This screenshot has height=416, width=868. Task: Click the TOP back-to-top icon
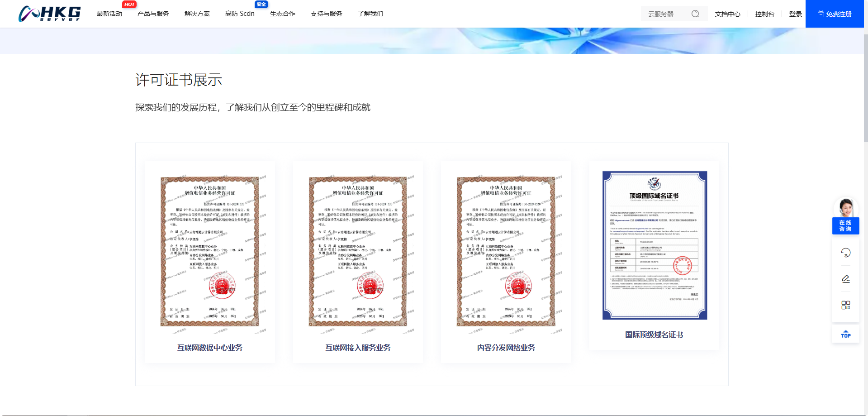(x=845, y=334)
